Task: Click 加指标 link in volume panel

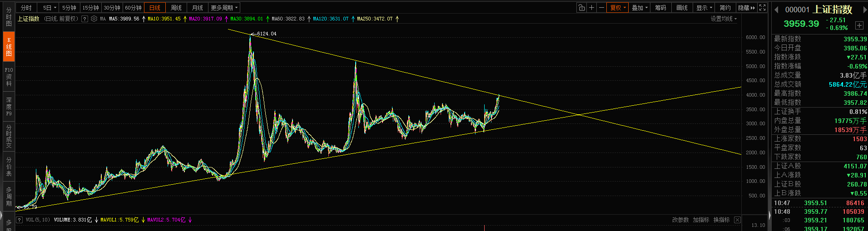Action: [701, 220]
